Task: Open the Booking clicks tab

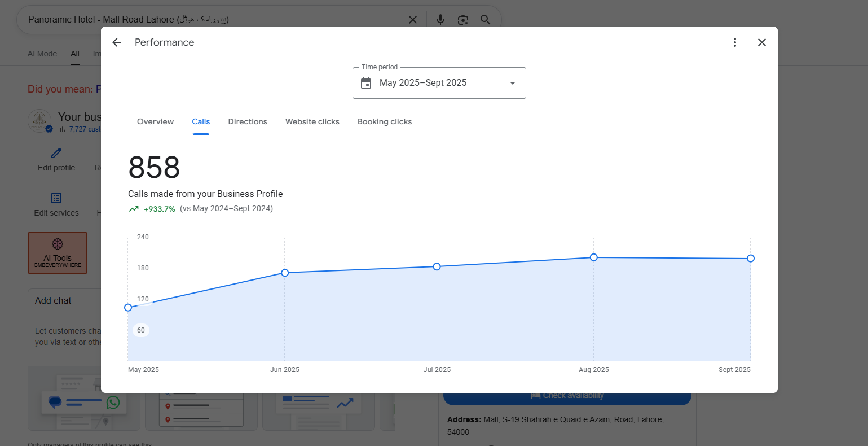Action: coord(385,121)
